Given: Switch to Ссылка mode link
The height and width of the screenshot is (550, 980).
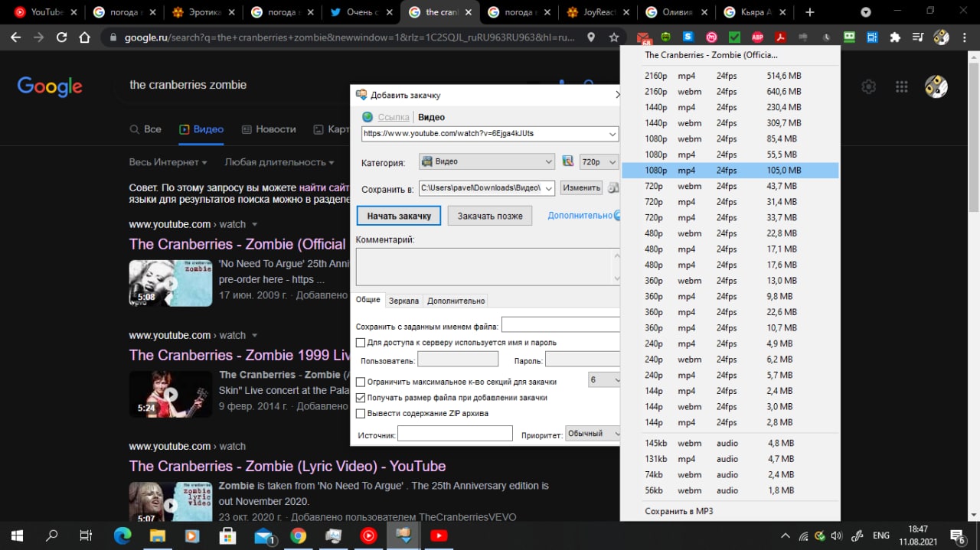Looking at the screenshot, I should pos(394,117).
